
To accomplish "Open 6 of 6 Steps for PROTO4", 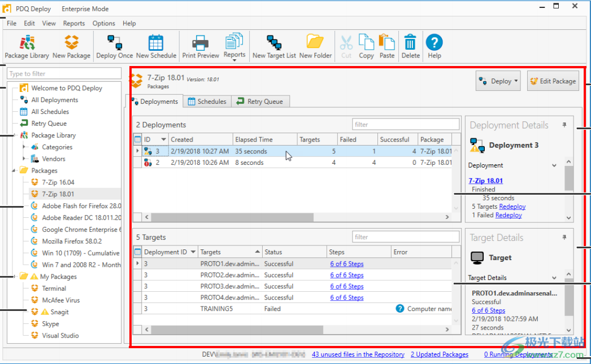I will click(347, 297).
